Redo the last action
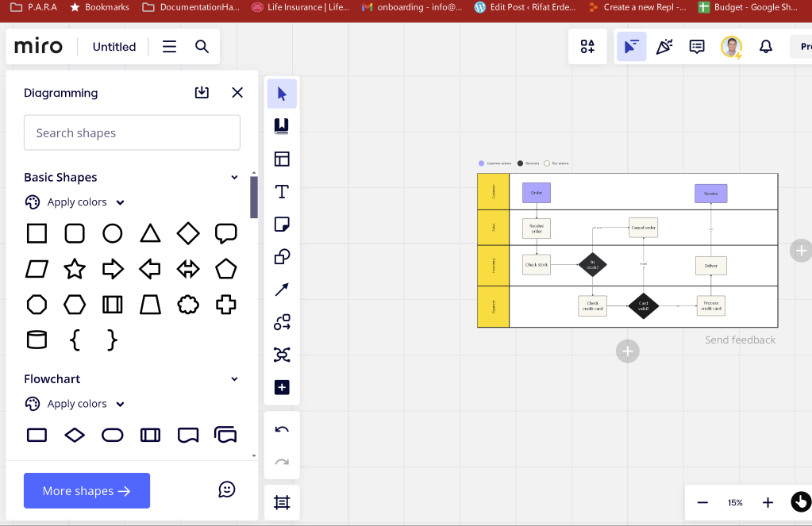Image resolution: width=812 pixels, height=526 pixels. tap(282, 463)
